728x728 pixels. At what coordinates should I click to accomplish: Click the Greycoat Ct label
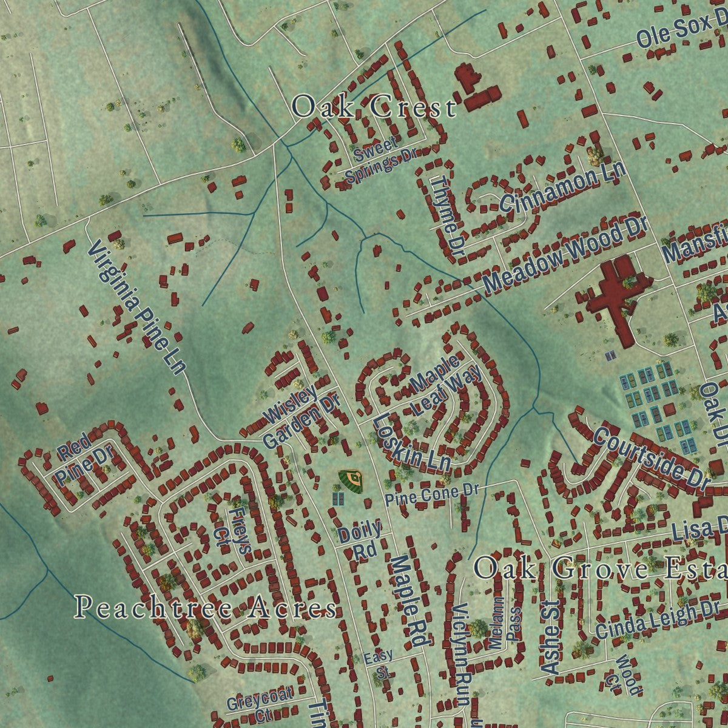click(260, 704)
